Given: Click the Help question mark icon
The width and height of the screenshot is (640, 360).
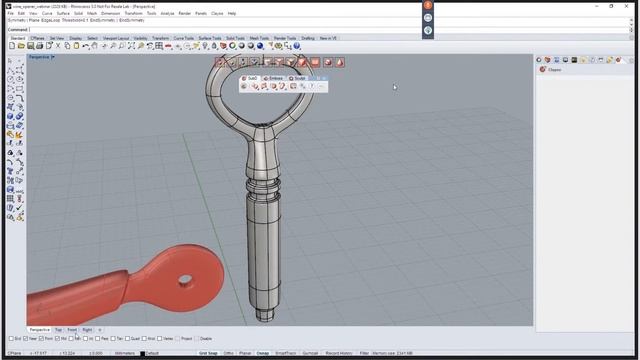Looking at the screenshot, I should tap(297, 46).
